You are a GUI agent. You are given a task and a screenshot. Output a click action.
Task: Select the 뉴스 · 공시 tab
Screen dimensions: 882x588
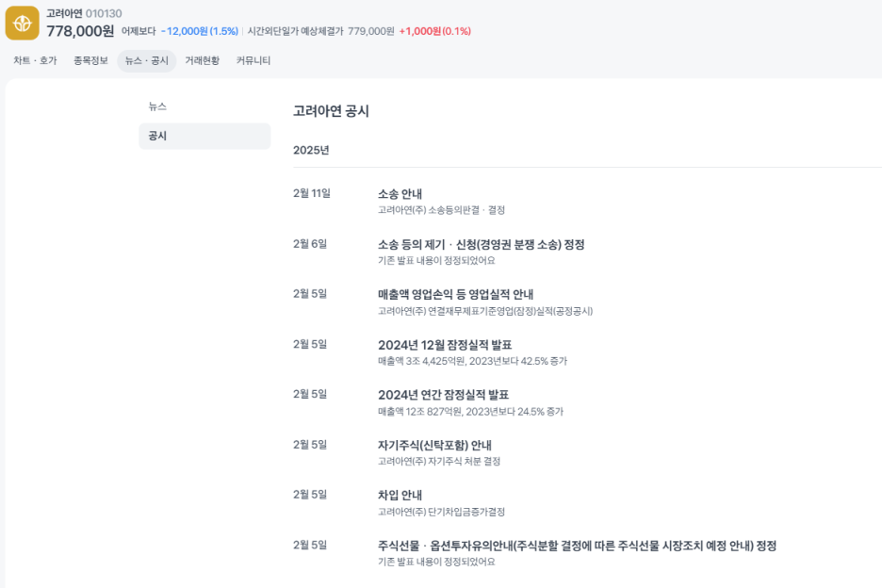pyautogui.click(x=146, y=60)
